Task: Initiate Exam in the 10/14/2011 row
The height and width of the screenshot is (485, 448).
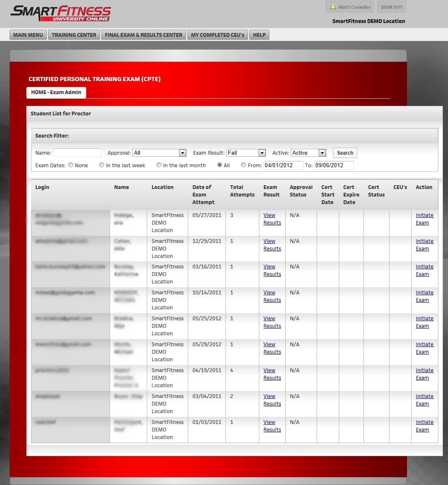Action: tap(425, 296)
